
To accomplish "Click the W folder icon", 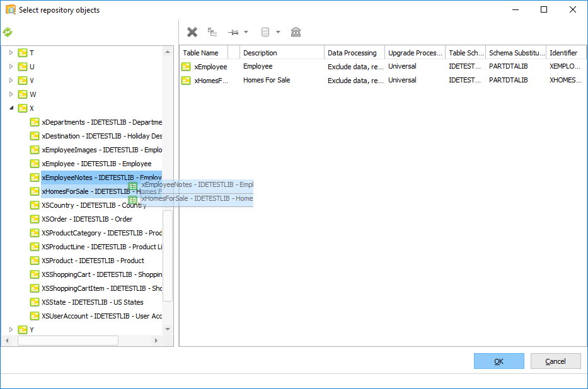I will [23, 94].
